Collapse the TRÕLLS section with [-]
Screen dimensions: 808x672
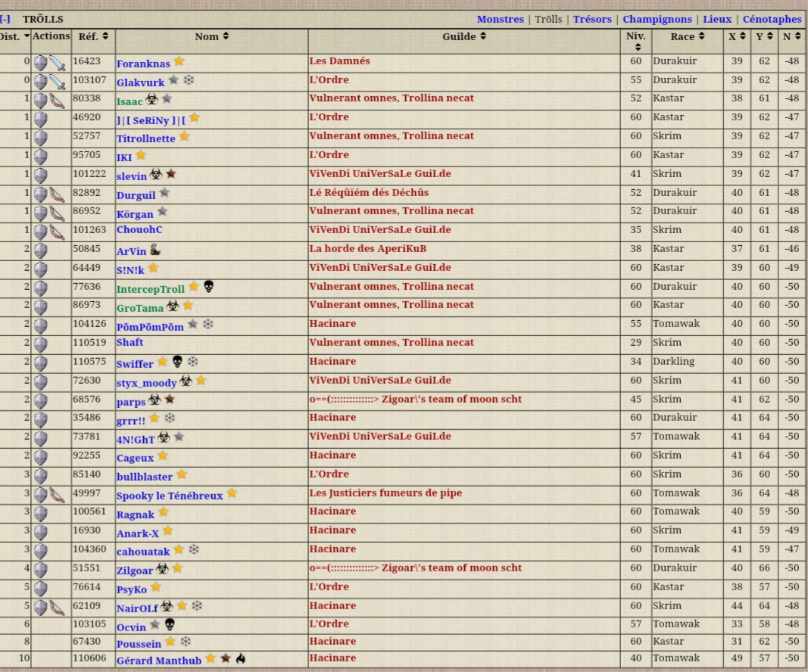(5, 19)
